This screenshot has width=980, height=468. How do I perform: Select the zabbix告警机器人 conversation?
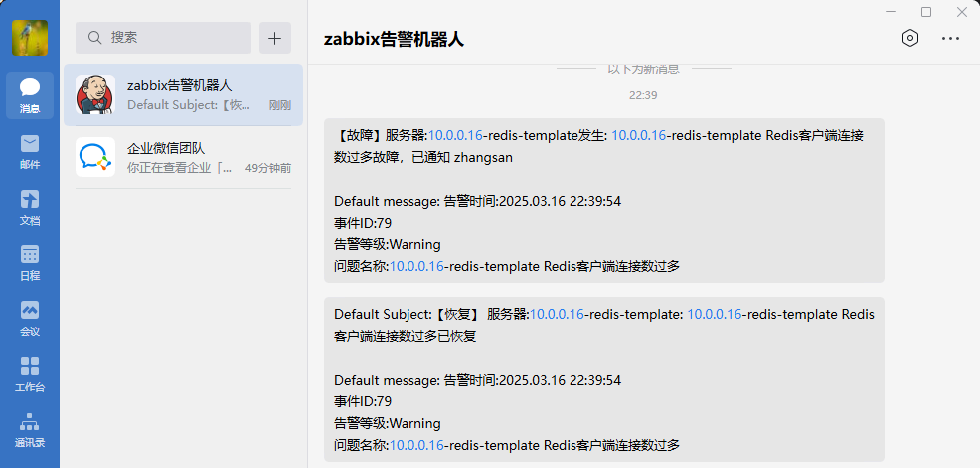(183, 95)
